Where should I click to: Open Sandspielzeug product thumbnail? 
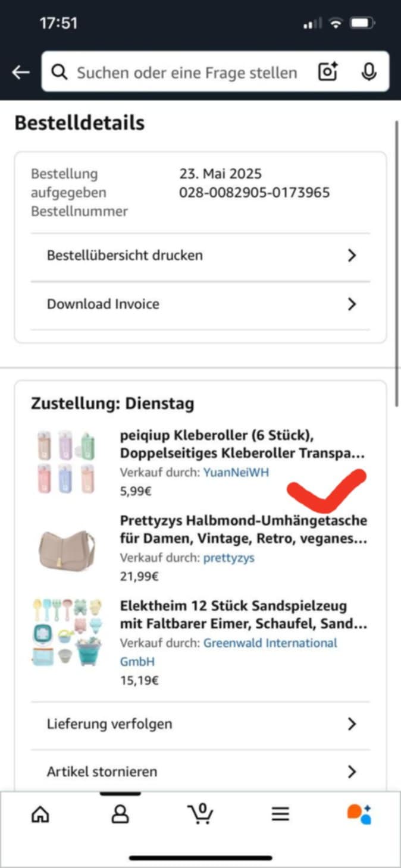click(67, 631)
